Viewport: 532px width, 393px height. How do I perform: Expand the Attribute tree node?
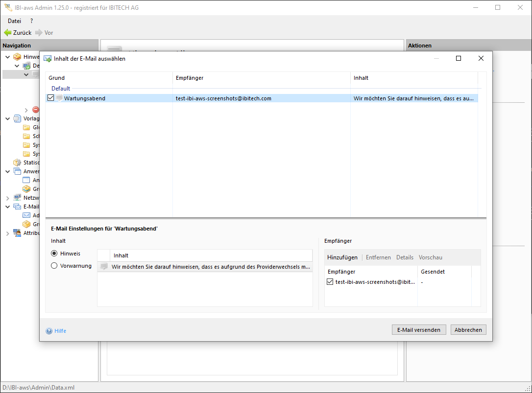[7, 233]
